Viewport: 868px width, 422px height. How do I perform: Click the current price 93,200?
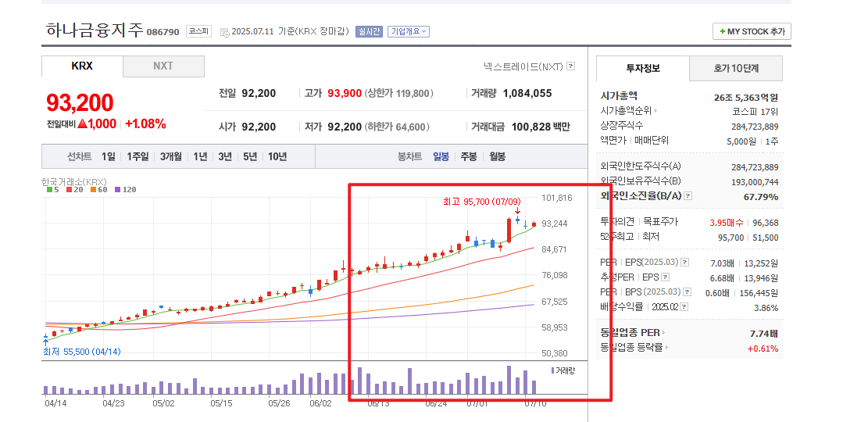click(x=80, y=102)
